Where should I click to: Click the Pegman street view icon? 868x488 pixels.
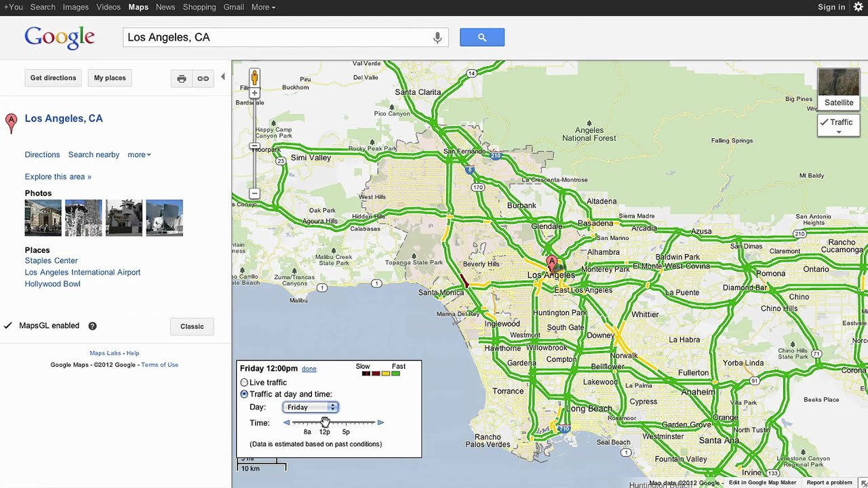254,77
